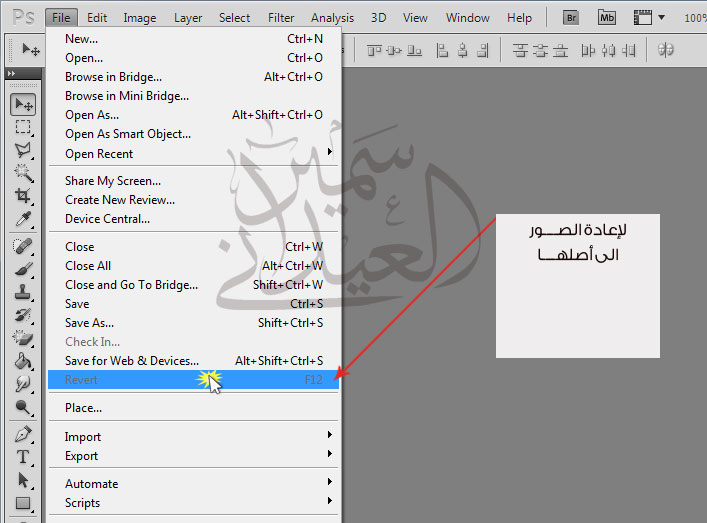Open the Arrange Documents dropdown
The height and width of the screenshot is (523, 707).
pyautogui.click(x=649, y=17)
